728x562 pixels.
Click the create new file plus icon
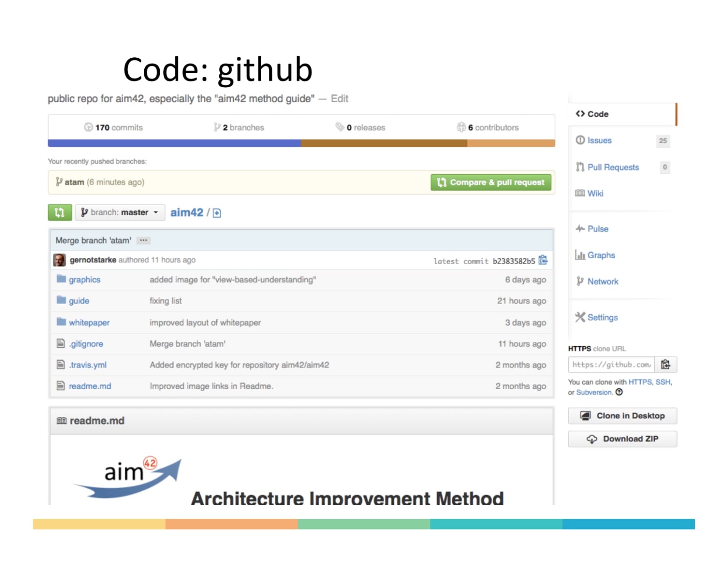[x=217, y=213]
